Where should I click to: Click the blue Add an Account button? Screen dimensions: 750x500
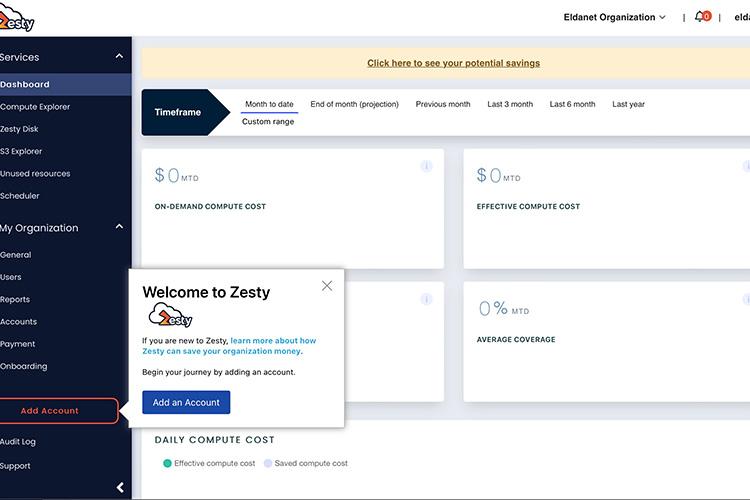tap(186, 402)
